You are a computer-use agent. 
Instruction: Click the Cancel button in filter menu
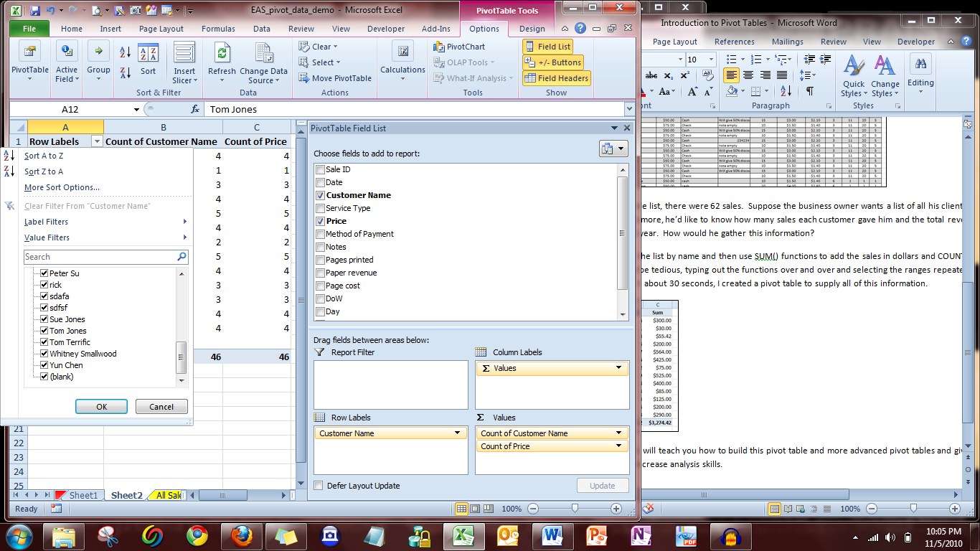pos(161,407)
